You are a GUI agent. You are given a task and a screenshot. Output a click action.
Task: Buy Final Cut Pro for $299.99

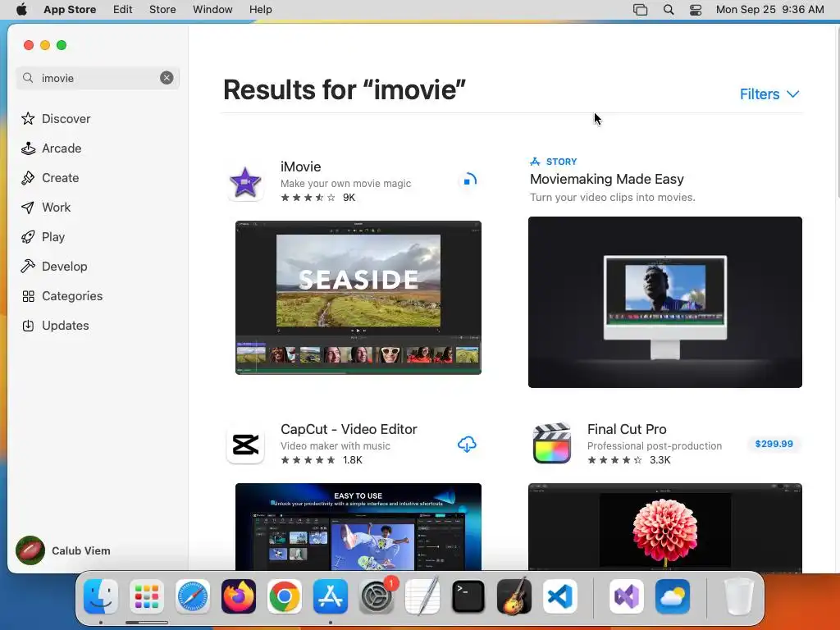pyautogui.click(x=774, y=444)
